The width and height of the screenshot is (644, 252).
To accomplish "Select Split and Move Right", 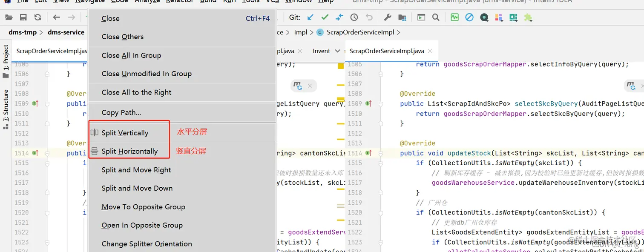I will [x=182, y=170].
